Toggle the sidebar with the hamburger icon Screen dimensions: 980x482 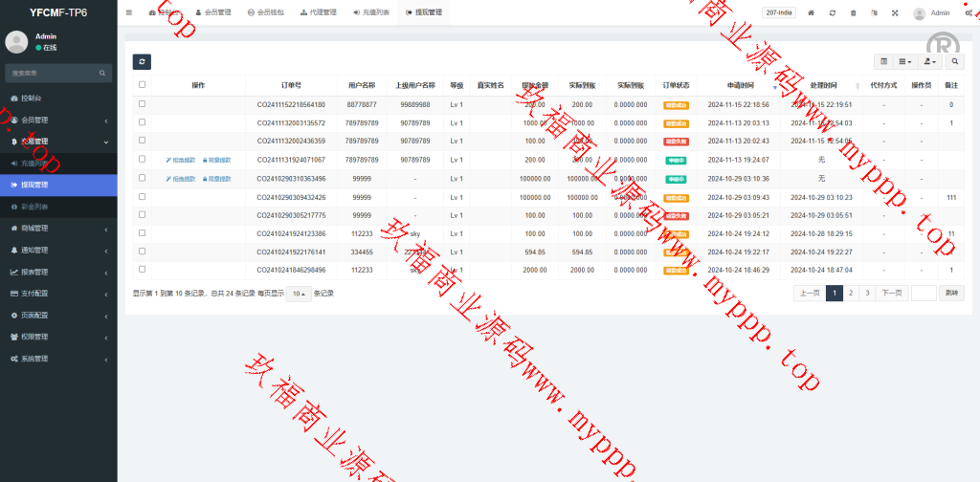click(x=129, y=13)
